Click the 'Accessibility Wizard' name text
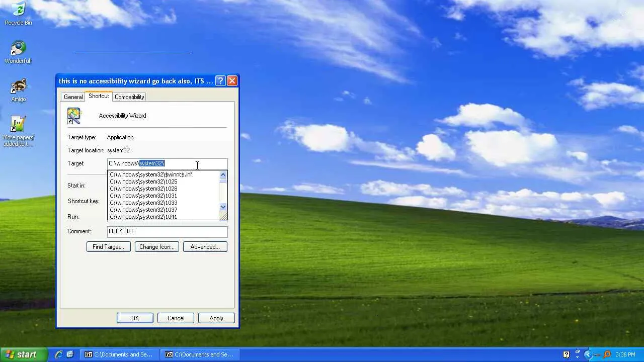 click(x=123, y=116)
